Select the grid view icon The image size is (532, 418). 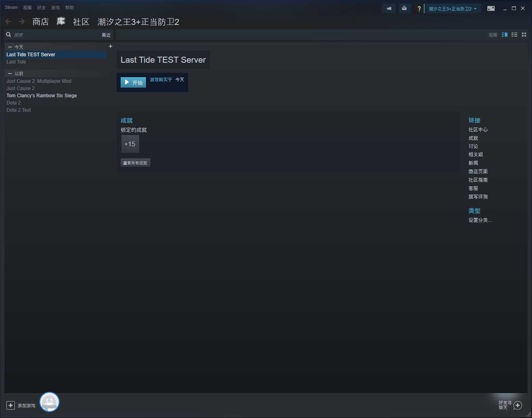click(x=524, y=35)
